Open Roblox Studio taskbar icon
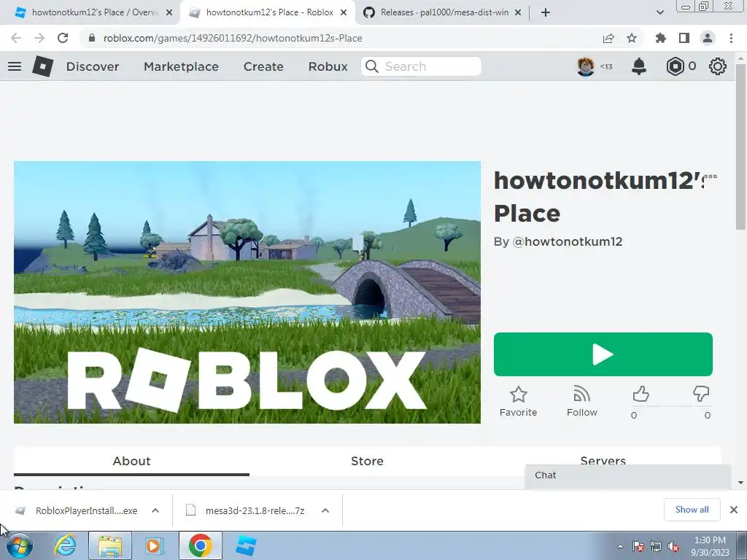 [246, 545]
